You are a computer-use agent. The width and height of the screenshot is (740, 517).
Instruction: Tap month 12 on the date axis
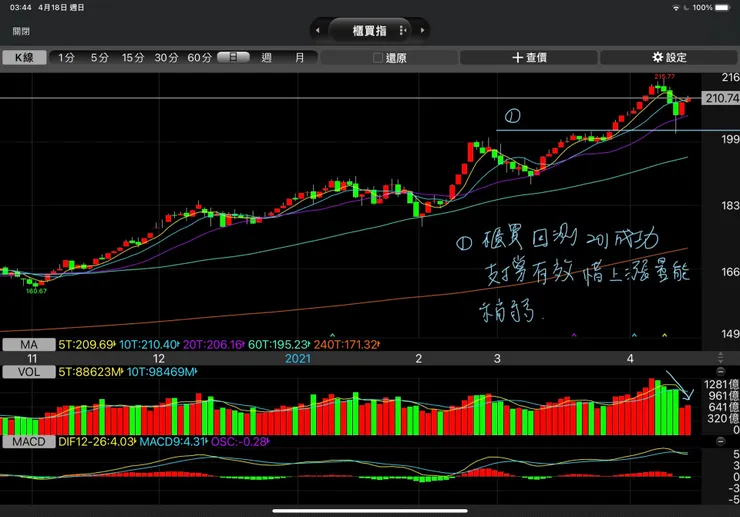pyautogui.click(x=159, y=359)
